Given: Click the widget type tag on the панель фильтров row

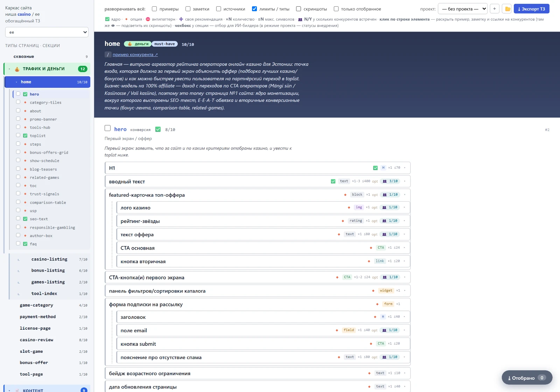Looking at the screenshot, I should click(x=386, y=290).
